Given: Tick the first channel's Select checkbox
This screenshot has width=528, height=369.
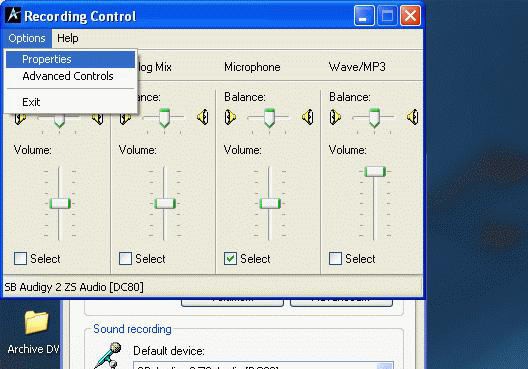Looking at the screenshot, I should [x=20, y=259].
